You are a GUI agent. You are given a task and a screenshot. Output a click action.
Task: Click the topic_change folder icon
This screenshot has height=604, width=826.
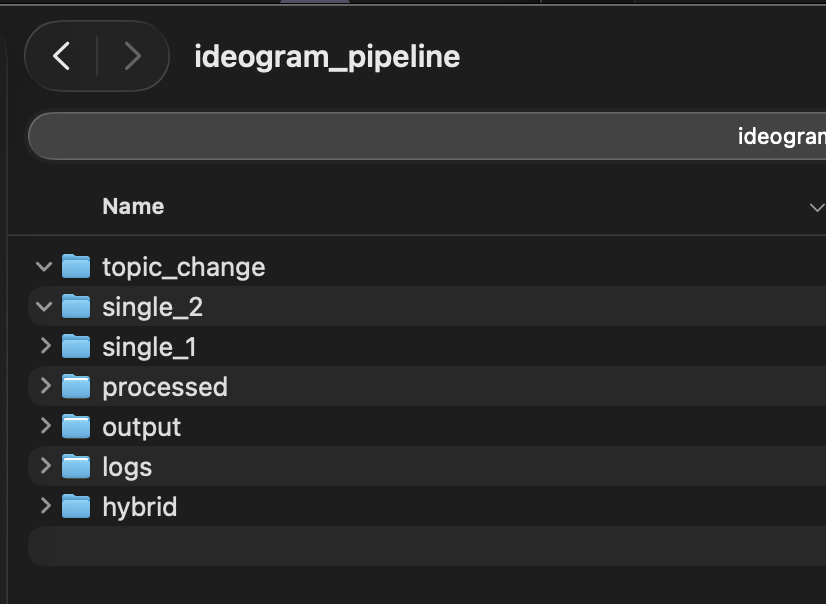(x=76, y=266)
